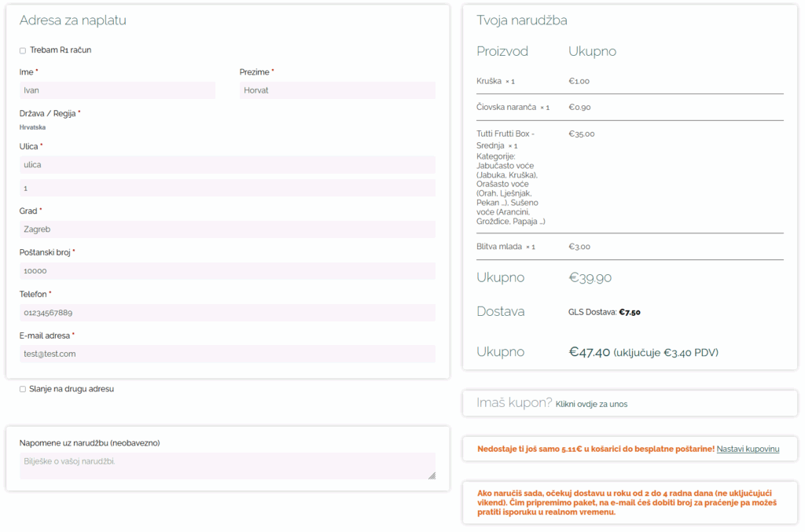Click the Tutti Frutti Box product name
This screenshot has width=805, height=532.
505,139
